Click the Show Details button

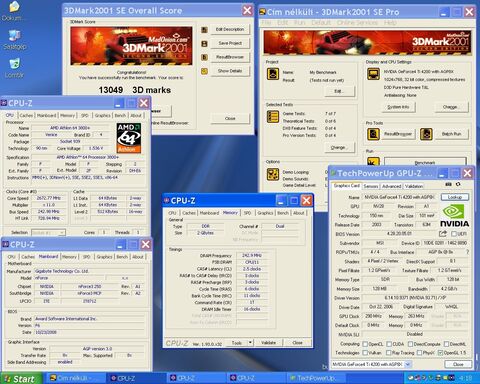(x=230, y=71)
